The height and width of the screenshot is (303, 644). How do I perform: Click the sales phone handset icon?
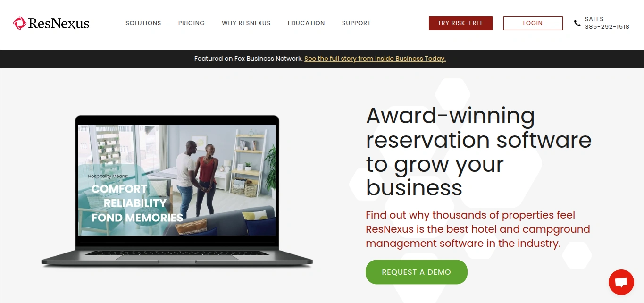577,23
